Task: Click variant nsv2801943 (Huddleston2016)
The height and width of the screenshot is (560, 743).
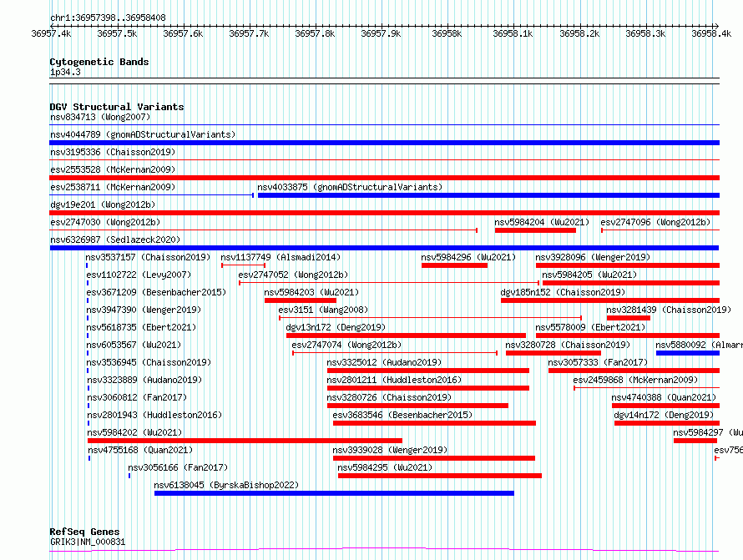Action: (x=154, y=415)
